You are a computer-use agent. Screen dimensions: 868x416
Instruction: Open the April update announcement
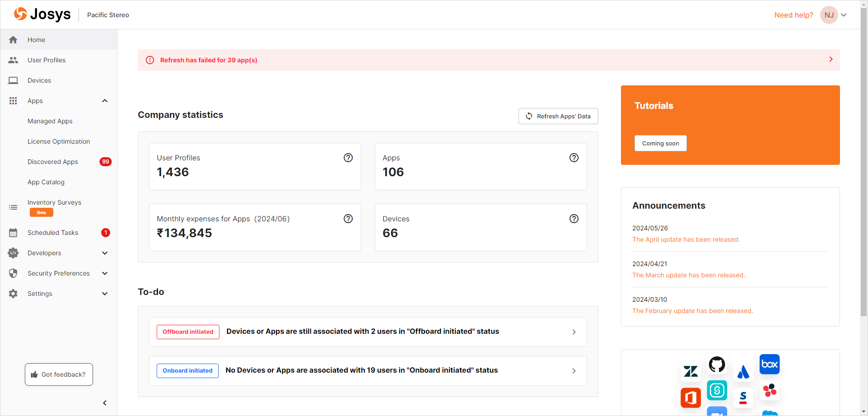686,239
